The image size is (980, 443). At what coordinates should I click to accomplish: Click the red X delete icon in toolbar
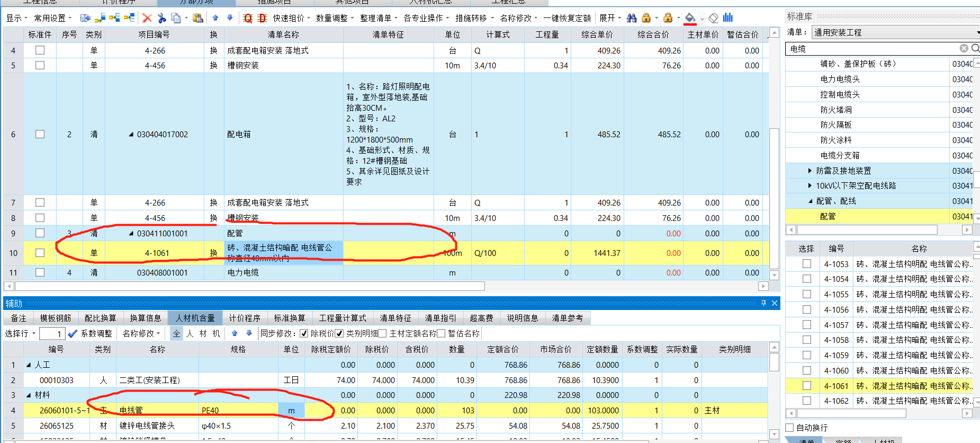[147, 18]
